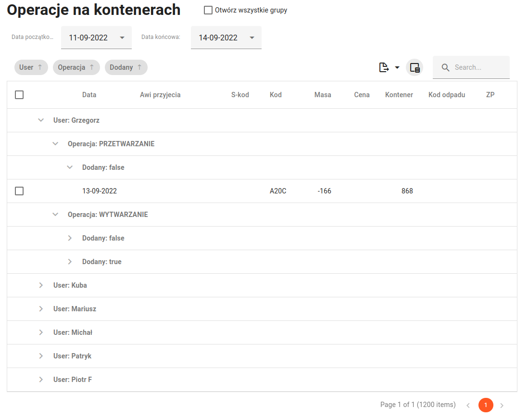This screenshot has height=420, width=528.
Task: Check the select-all header checkbox
Action: pos(19,95)
